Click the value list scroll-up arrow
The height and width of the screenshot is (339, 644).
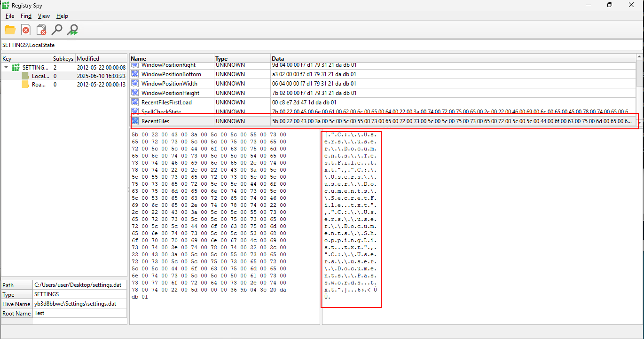(639, 57)
